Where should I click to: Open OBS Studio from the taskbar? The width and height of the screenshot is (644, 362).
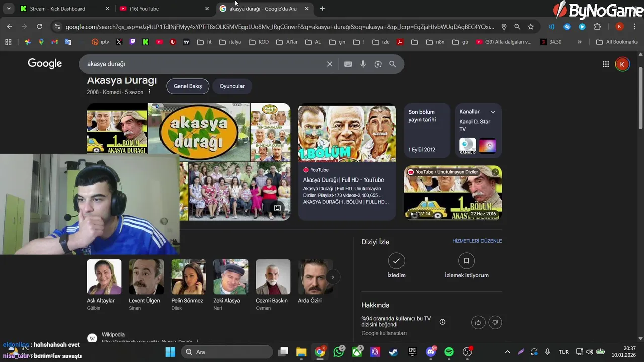point(468,352)
